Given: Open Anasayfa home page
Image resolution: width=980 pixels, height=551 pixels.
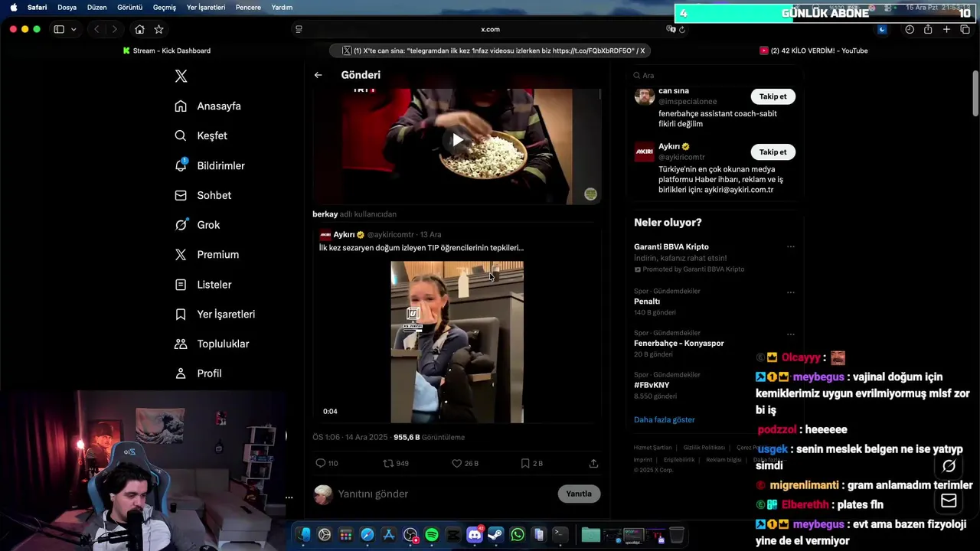Looking at the screenshot, I should 207,106.
